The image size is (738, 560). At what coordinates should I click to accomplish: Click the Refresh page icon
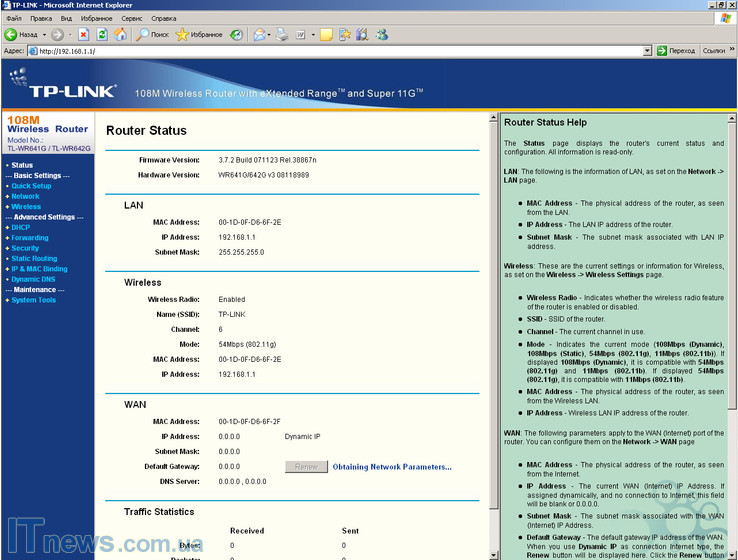(x=102, y=34)
